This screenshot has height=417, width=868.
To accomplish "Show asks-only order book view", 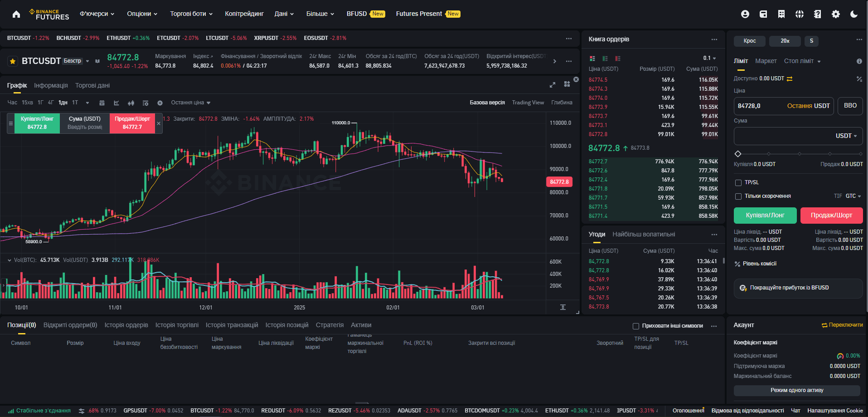I will click(x=618, y=59).
